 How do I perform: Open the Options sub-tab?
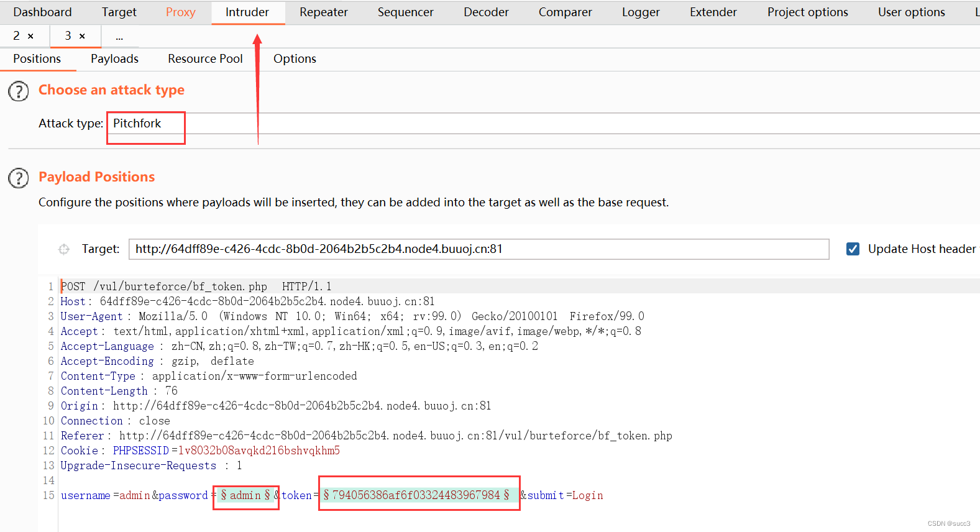pos(295,59)
